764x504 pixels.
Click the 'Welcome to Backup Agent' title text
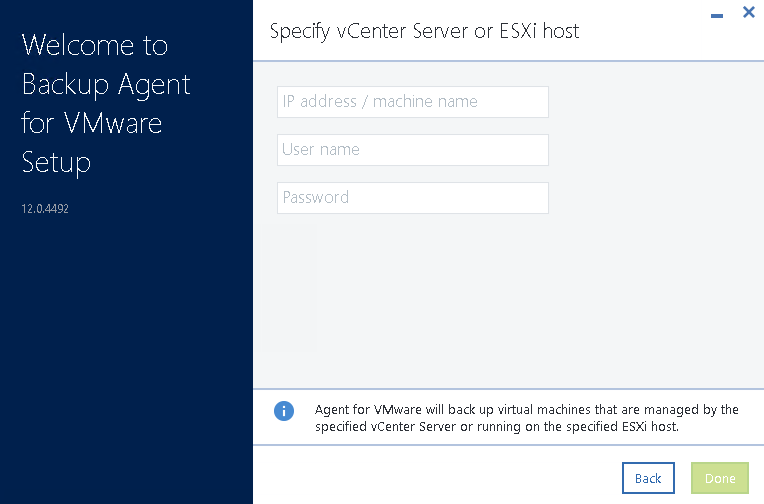point(106,103)
